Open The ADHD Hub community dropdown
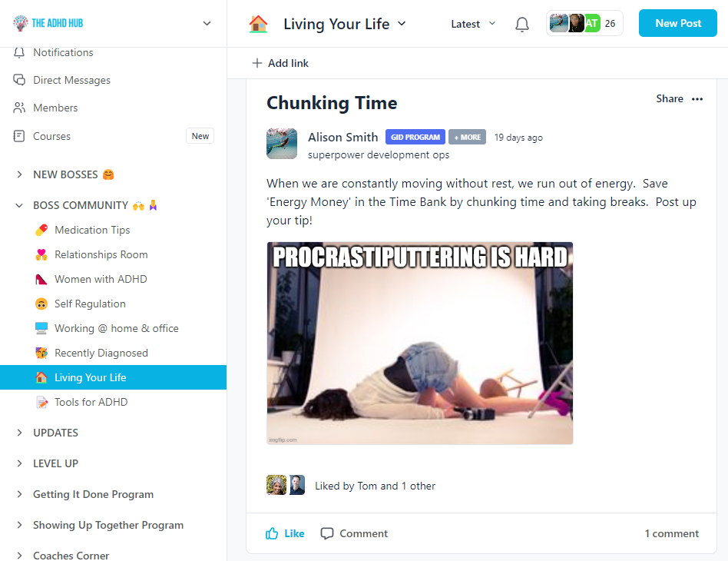This screenshot has width=728, height=561. 207,23
